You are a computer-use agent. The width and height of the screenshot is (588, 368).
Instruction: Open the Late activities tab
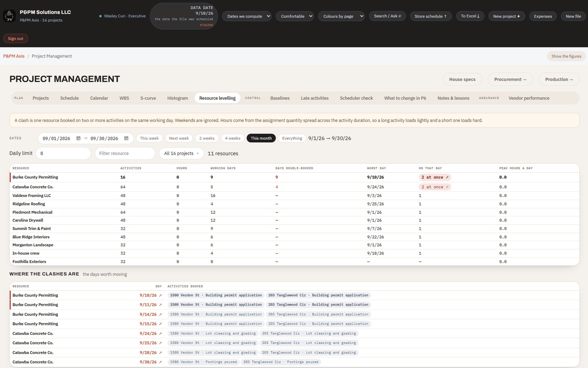tap(315, 98)
